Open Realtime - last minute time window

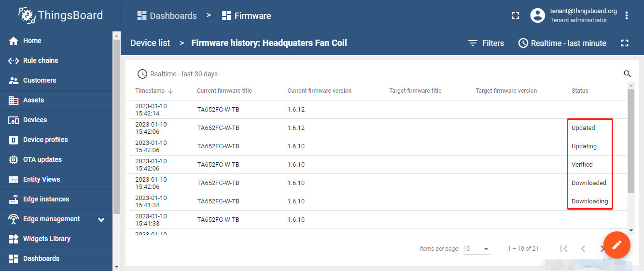pos(562,43)
